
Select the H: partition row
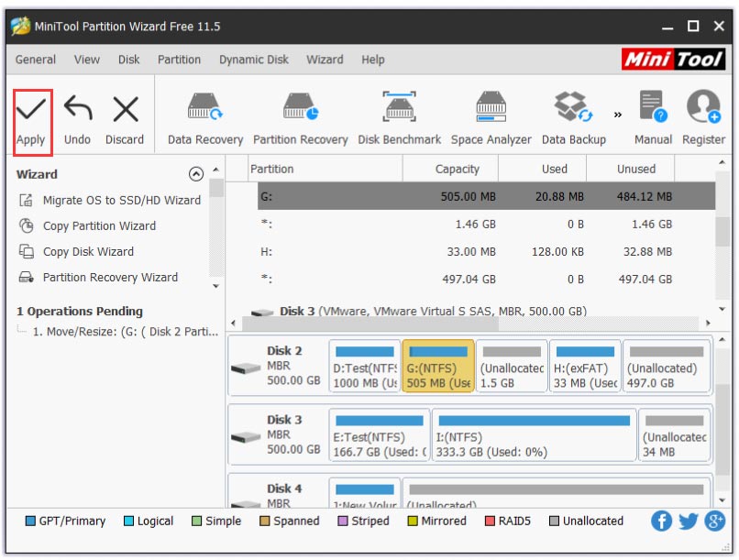486,251
